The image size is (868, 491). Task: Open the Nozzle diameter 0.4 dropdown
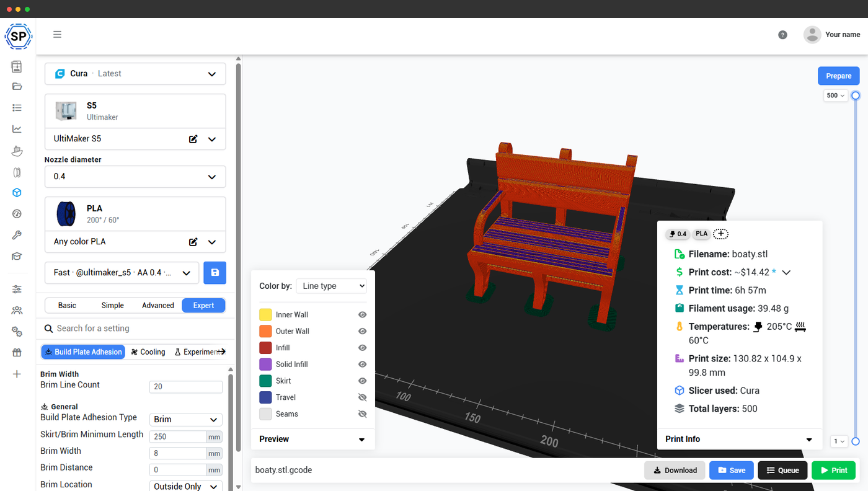tap(135, 177)
